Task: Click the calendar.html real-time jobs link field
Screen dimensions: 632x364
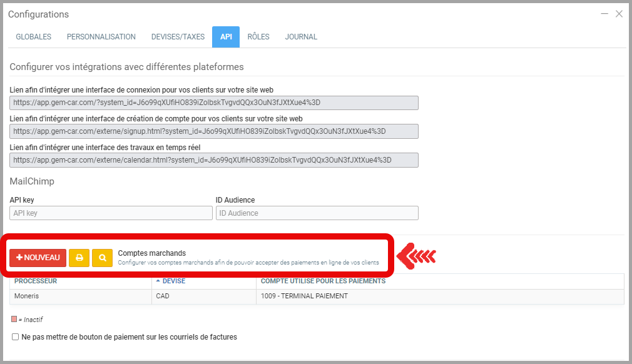Action: tap(214, 160)
